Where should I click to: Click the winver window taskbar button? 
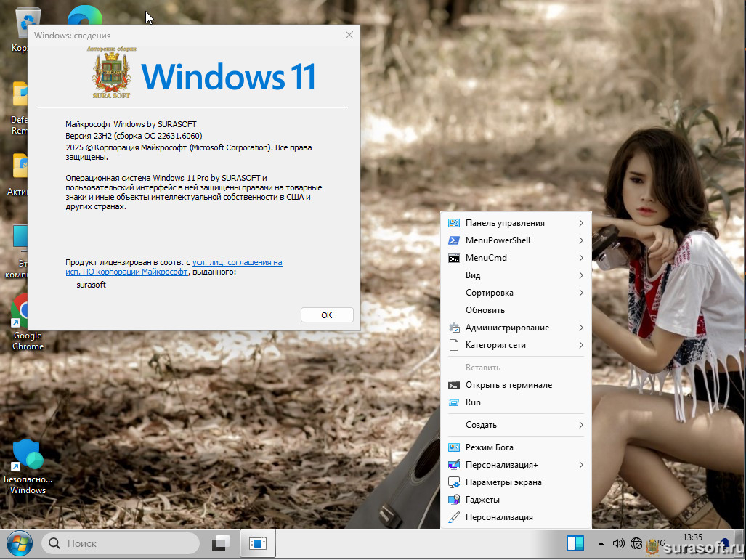pos(257,543)
